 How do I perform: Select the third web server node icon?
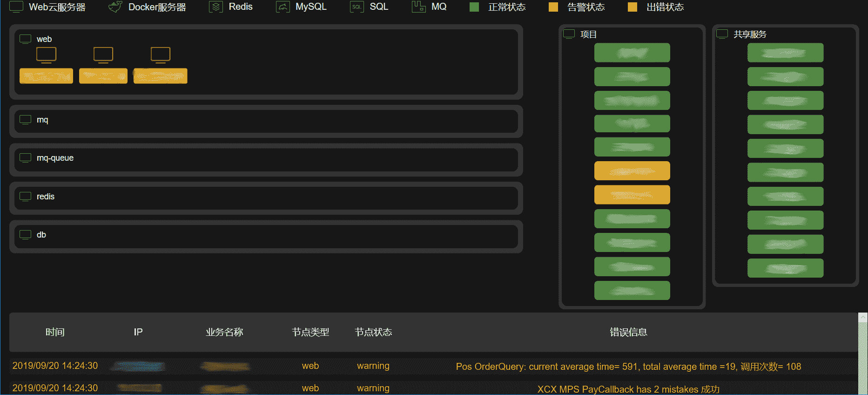161,55
